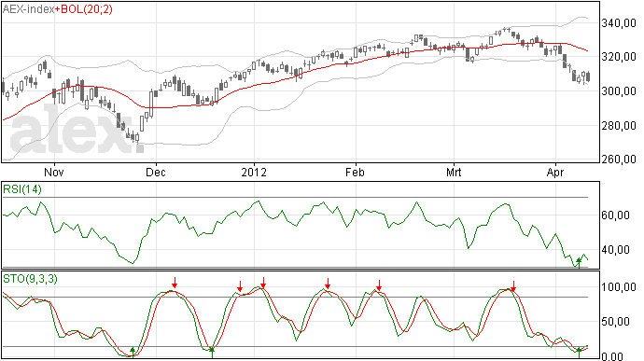The height and width of the screenshot is (361, 644).
Task: Select the Mrt date axis label
Action: coord(454,172)
